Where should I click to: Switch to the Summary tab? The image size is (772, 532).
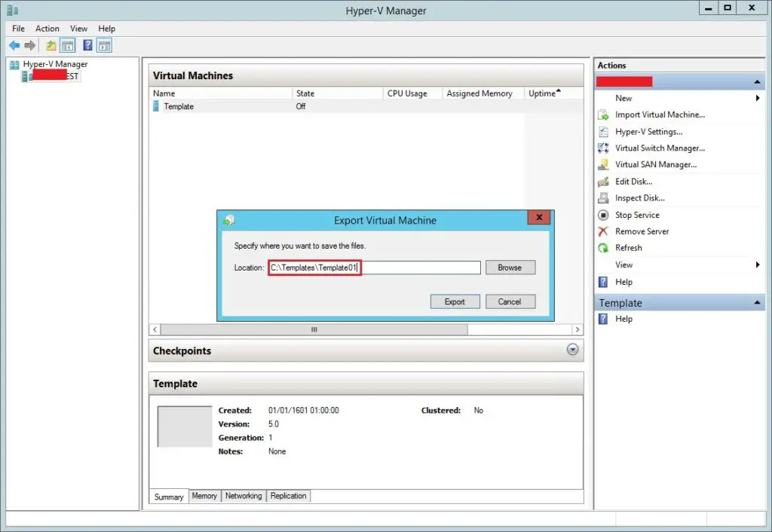[x=169, y=497]
